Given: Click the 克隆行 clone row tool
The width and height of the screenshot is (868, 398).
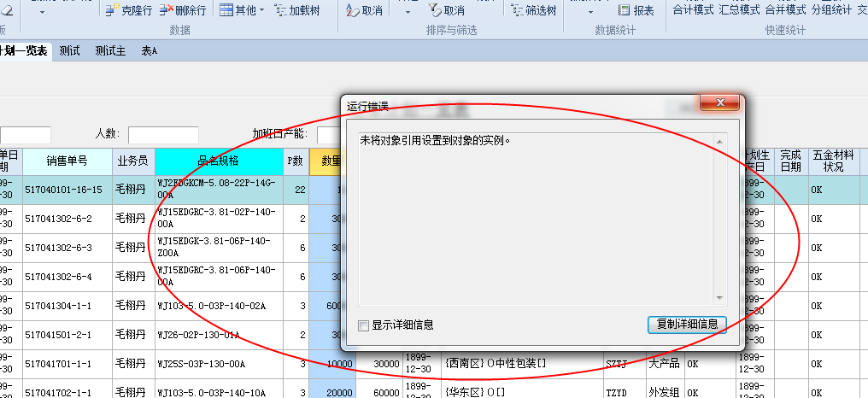Looking at the screenshot, I should pos(128,10).
